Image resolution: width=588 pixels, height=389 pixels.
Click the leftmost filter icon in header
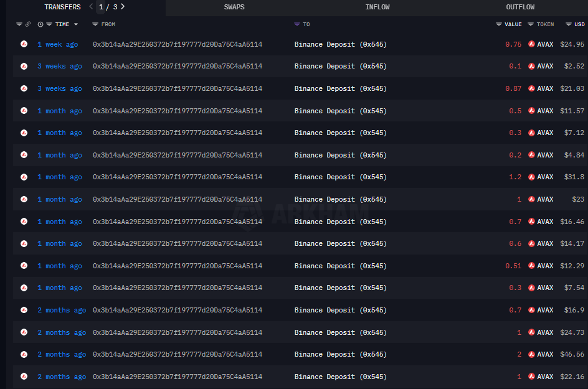19,24
